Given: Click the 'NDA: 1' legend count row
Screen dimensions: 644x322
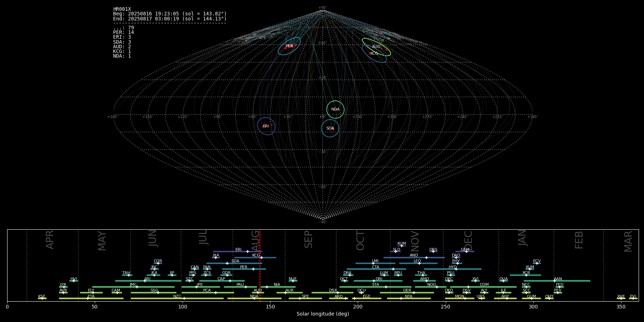Looking at the screenshot, I should 122,56.
